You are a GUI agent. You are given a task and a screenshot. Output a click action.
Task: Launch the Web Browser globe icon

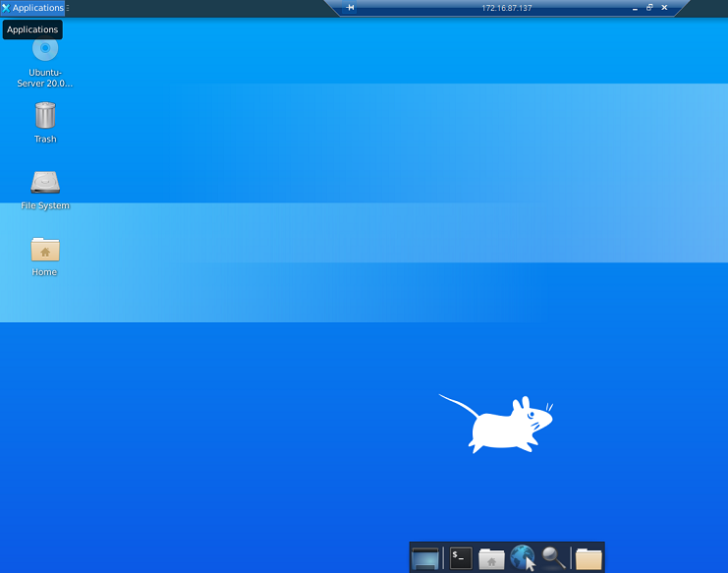click(x=523, y=557)
